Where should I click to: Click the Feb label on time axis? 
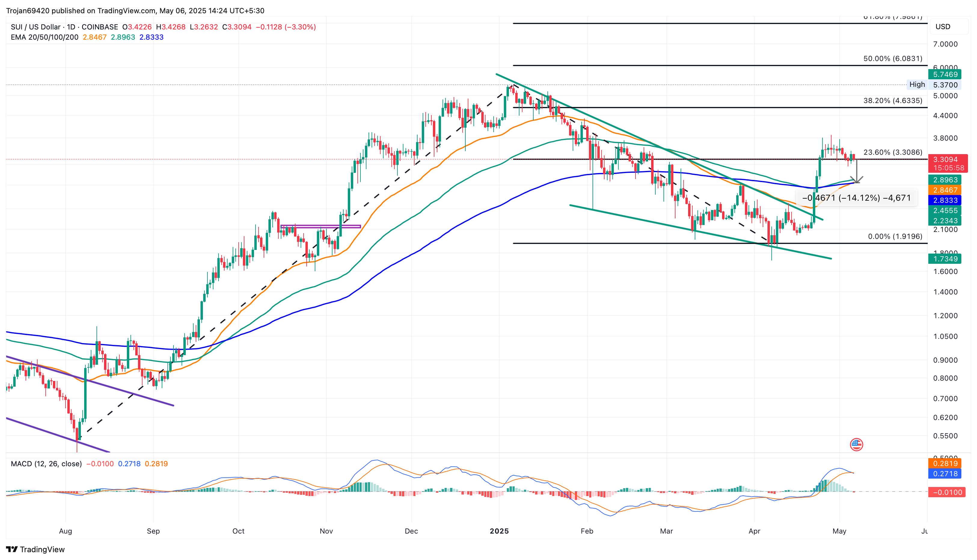tap(587, 531)
